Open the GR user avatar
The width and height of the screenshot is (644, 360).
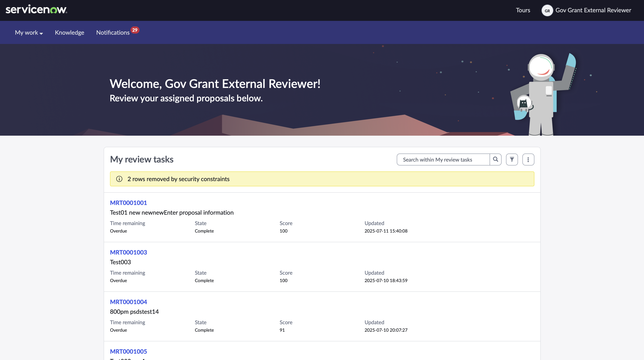click(x=547, y=10)
